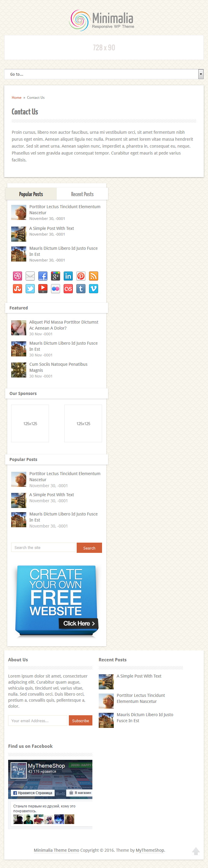The height and width of the screenshot is (868, 208).
Task: Click the Twitter bird icon
Action: point(30,288)
